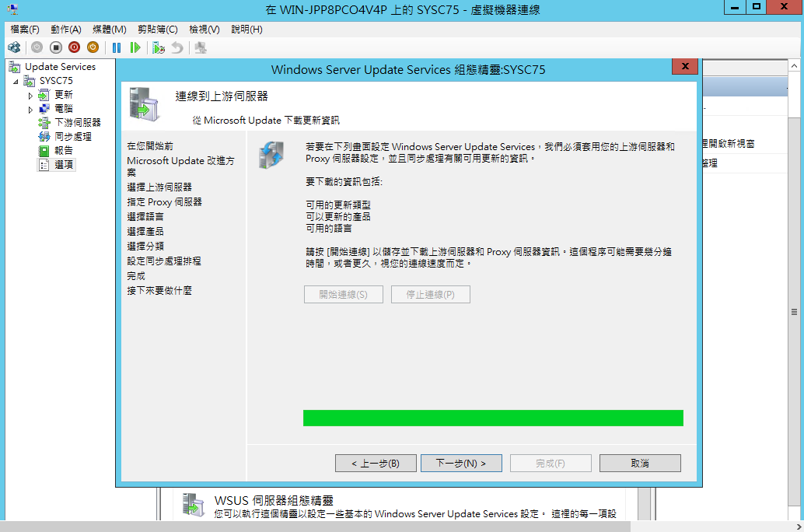Collapse the SYSC75 tree node
Viewport: 804px width, 532px height.
pyautogui.click(x=16, y=82)
